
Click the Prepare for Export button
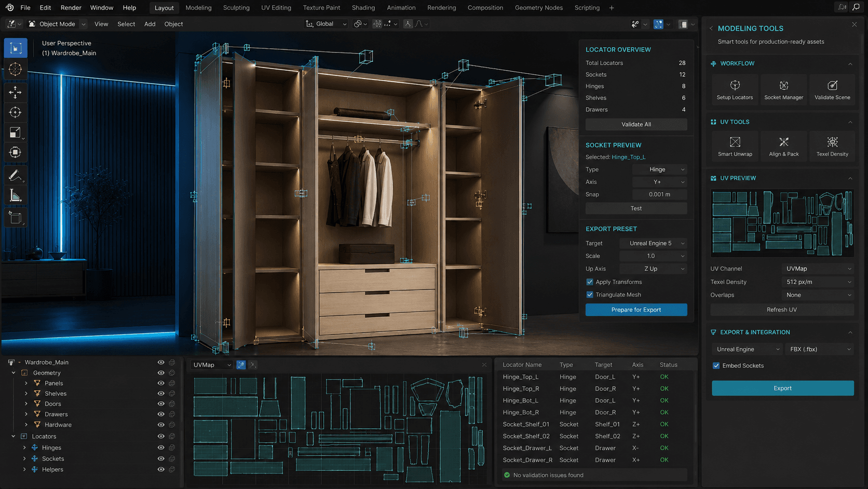(636, 310)
